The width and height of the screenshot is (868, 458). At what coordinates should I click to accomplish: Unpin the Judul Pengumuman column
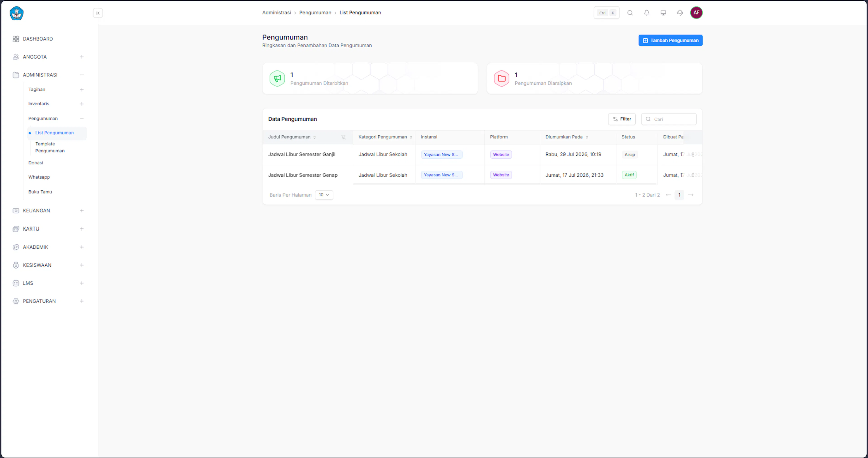pyautogui.click(x=343, y=137)
